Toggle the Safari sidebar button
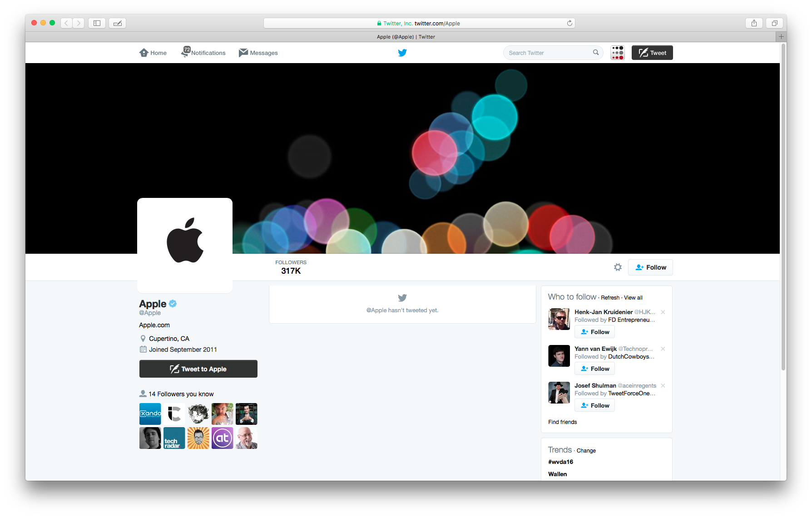The height and width of the screenshot is (517, 812). click(97, 23)
